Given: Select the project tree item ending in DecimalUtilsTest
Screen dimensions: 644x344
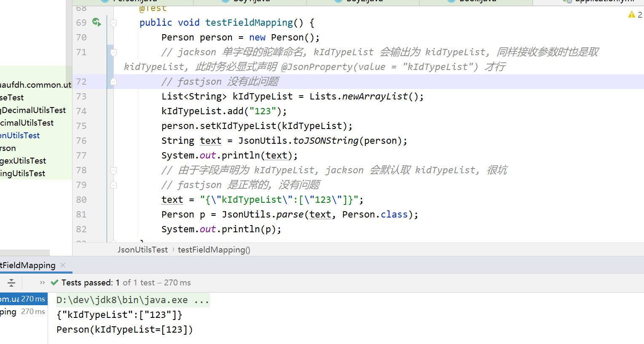Looking at the screenshot, I should pyautogui.click(x=33, y=110).
